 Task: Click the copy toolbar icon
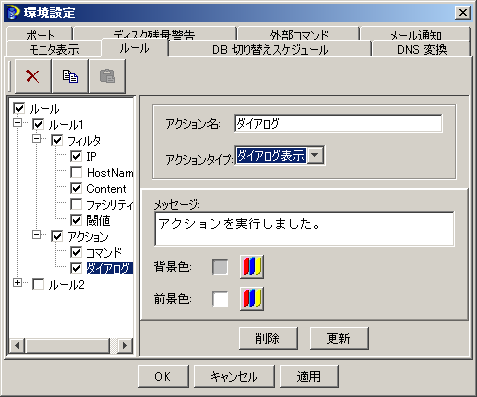[70, 76]
